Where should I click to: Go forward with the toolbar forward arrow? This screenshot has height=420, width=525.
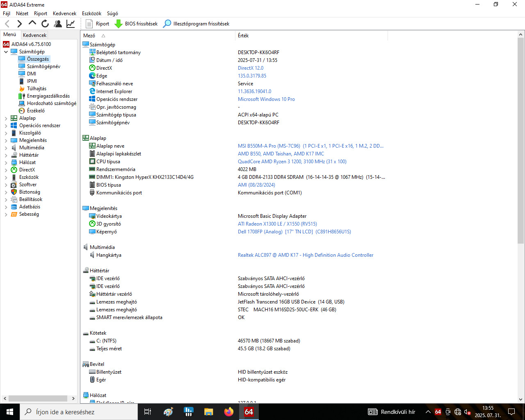coord(19,24)
